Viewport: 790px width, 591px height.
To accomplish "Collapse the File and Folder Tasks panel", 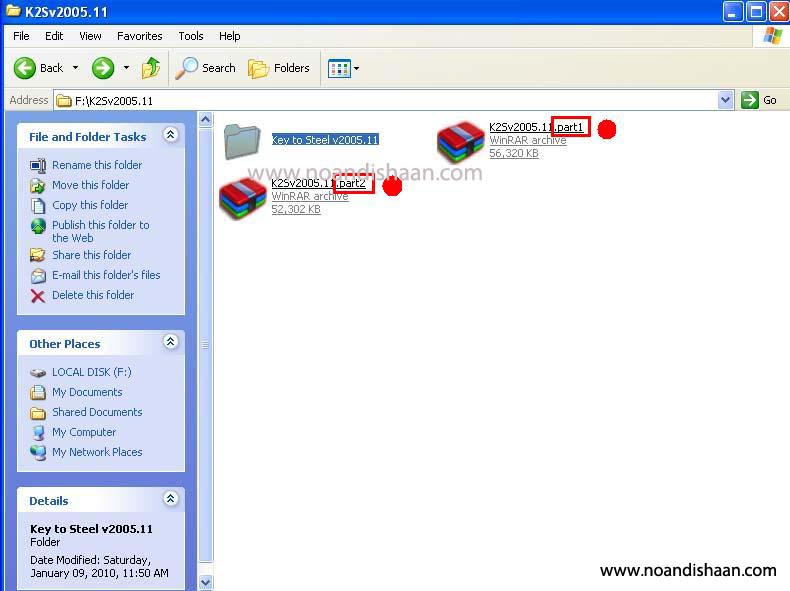I will (170, 135).
